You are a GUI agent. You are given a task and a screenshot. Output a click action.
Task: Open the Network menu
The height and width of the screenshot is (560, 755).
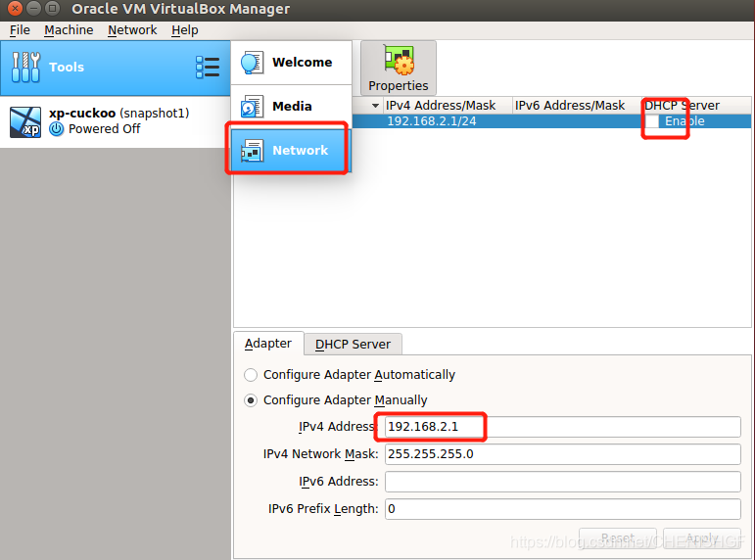pyautogui.click(x=132, y=30)
